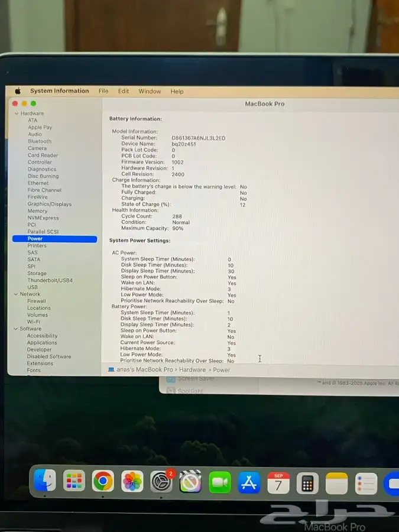
Task: Select Parallel SCSI in the sidebar
Action: 43,232
